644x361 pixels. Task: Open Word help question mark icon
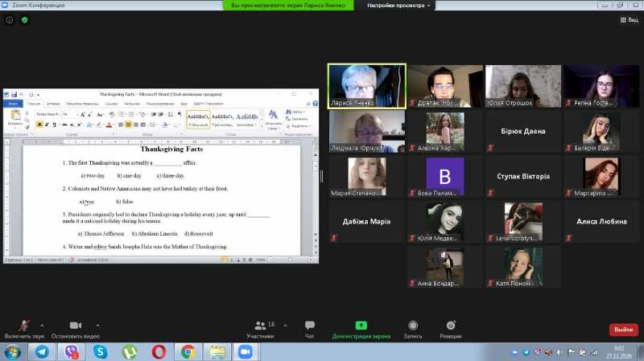(x=315, y=104)
